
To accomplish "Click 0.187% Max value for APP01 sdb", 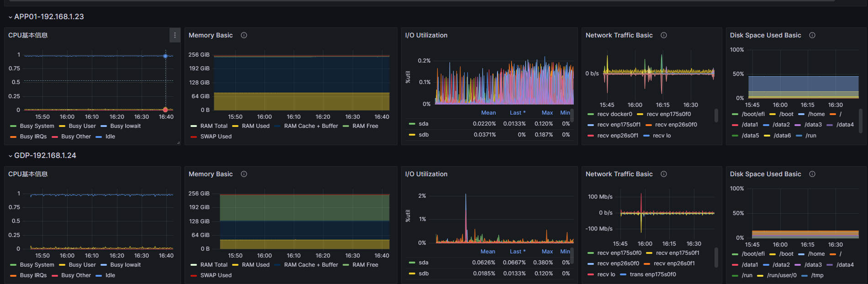I will (544, 135).
